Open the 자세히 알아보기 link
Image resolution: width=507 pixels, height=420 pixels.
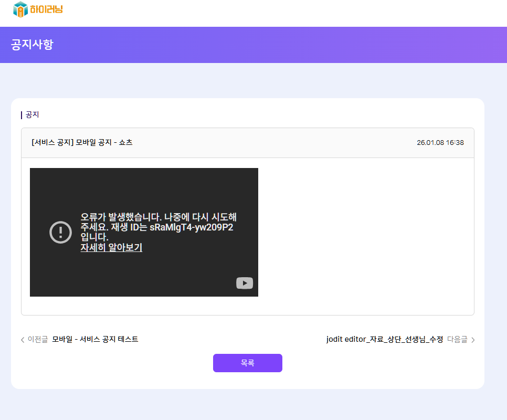(x=111, y=247)
